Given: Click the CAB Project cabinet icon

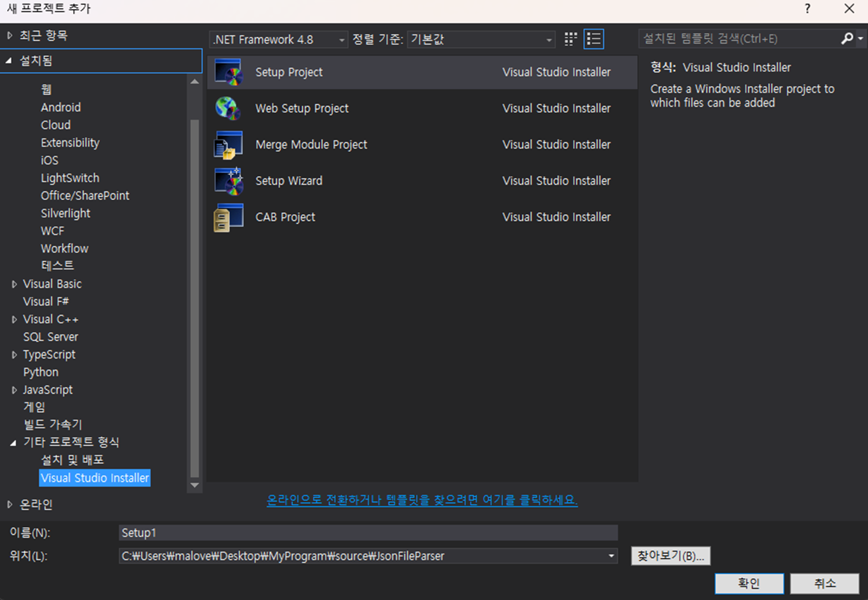Looking at the screenshot, I should coord(228,217).
